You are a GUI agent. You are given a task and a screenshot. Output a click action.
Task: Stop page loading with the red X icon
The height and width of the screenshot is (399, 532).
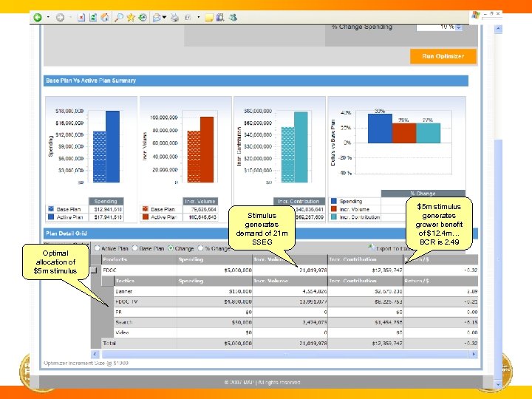[81, 17]
